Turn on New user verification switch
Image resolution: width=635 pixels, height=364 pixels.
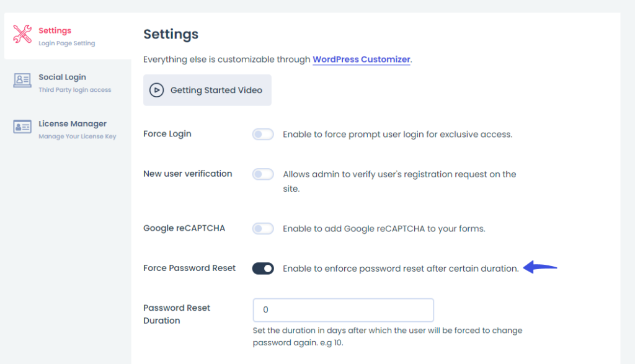[x=263, y=174]
